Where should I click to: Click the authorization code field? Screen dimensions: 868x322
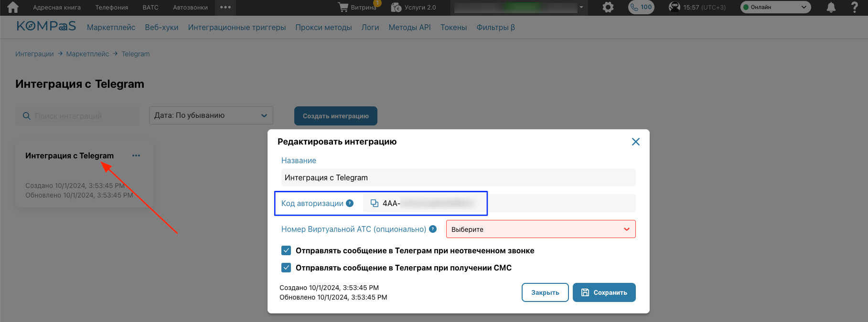coord(499,203)
